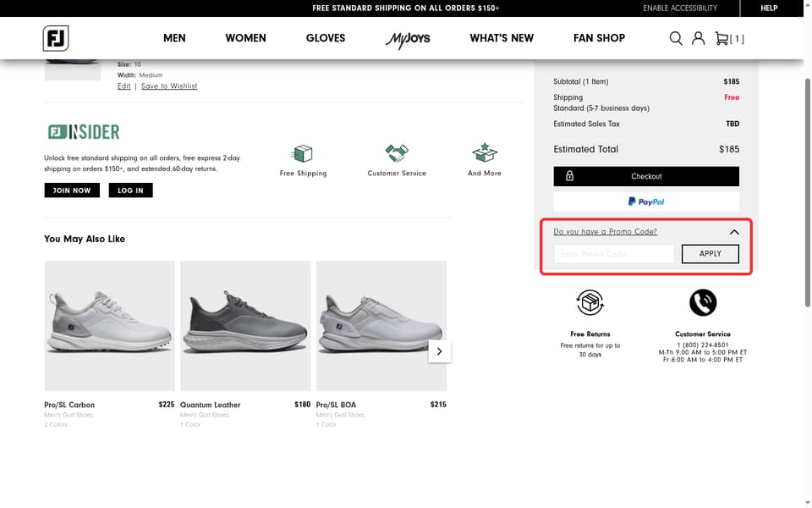Screen dimensions: 812x508
Task: Click the black Checkout button
Action: tap(645, 176)
